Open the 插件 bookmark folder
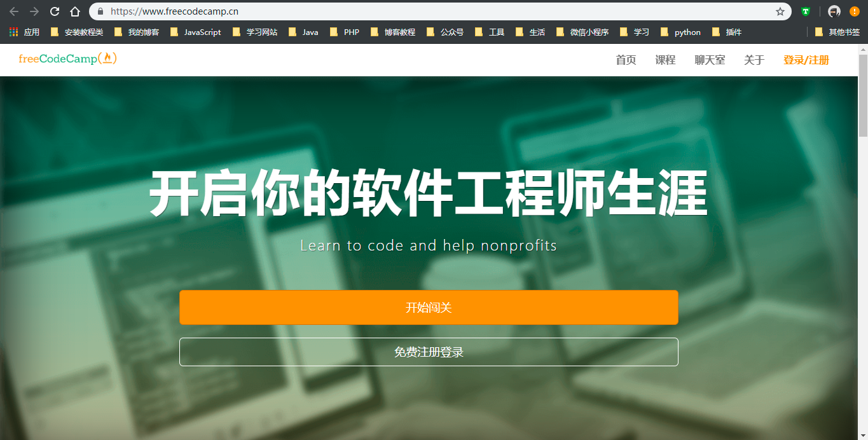The image size is (868, 440). coord(727,32)
